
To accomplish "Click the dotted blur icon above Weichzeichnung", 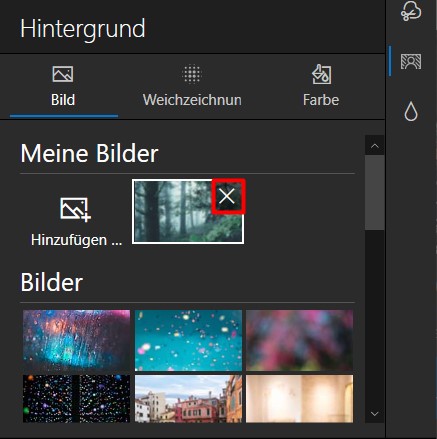I will pos(192,74).
